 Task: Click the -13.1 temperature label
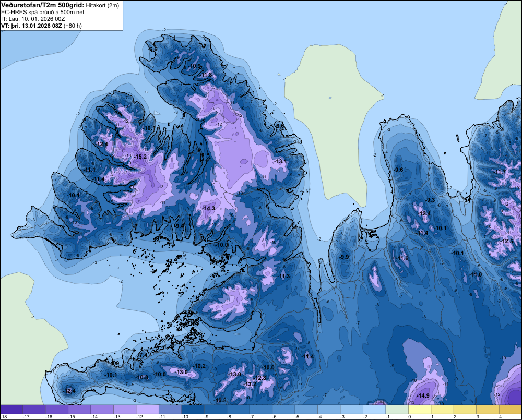tap(280, 161)
